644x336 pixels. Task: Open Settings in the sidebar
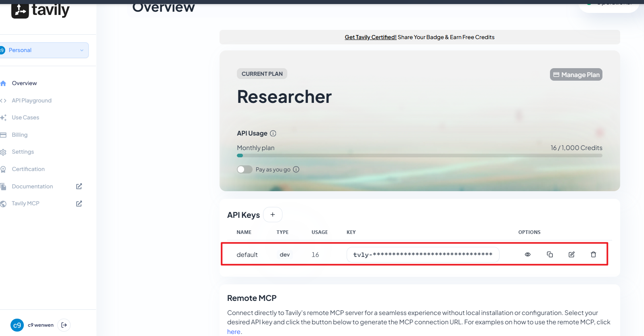tap(23, 152)
